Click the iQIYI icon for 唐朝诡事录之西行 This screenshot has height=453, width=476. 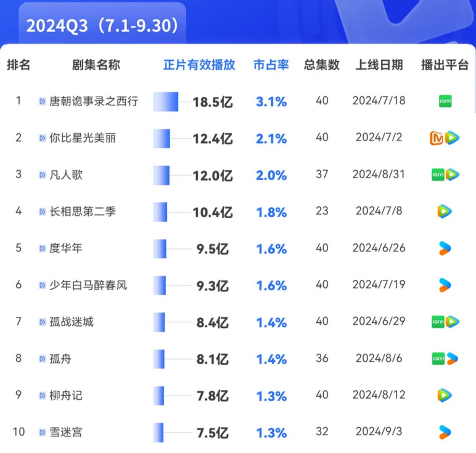point(445,101)
